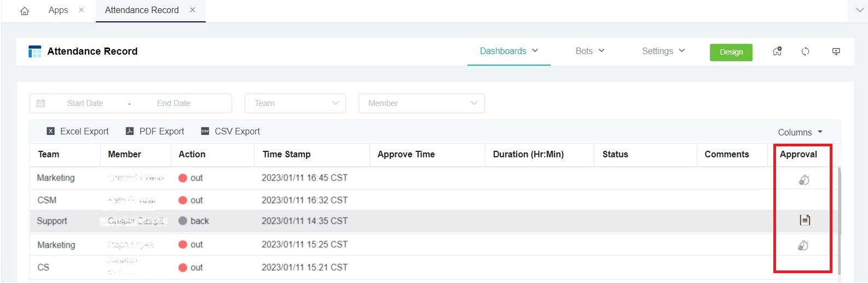Viewport: 868px width, 283px height.
Task: Expand the Columns chooser dropdown
Action: point(800,132)
